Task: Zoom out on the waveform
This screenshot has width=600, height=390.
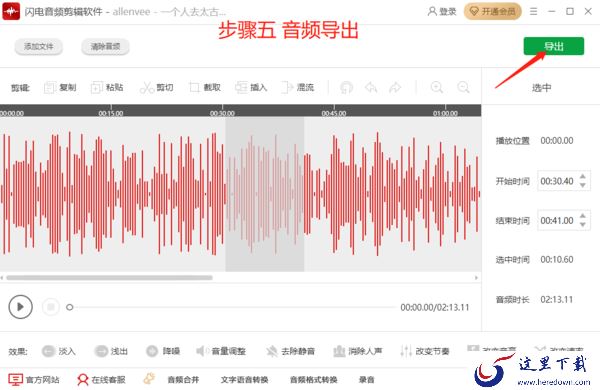Action: (x=463, y=88)
